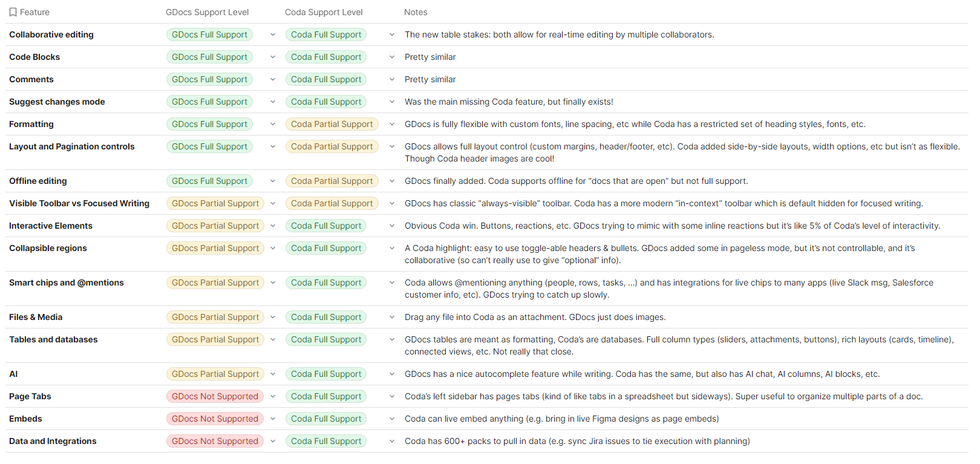Expand GDocs dropdown for Visible Toolbar vs Focused Writing
Viewport: 980px width, 464px height.
point(273,203)
